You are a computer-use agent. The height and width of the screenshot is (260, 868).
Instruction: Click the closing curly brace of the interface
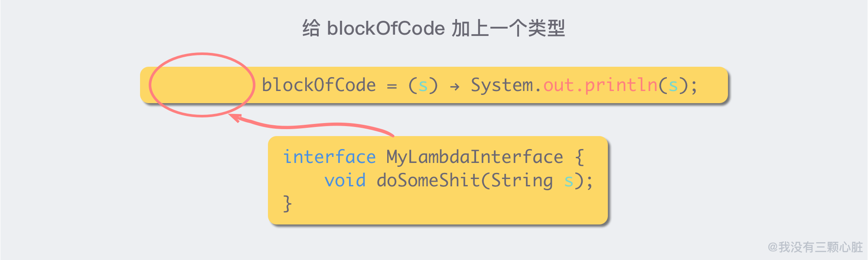pyautogui.click(x=287, y=203)
